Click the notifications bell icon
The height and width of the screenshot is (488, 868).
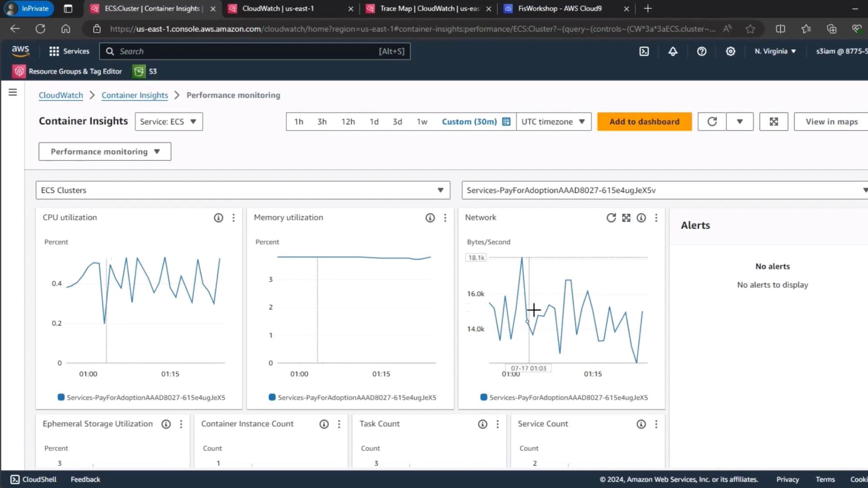[673, 52]
